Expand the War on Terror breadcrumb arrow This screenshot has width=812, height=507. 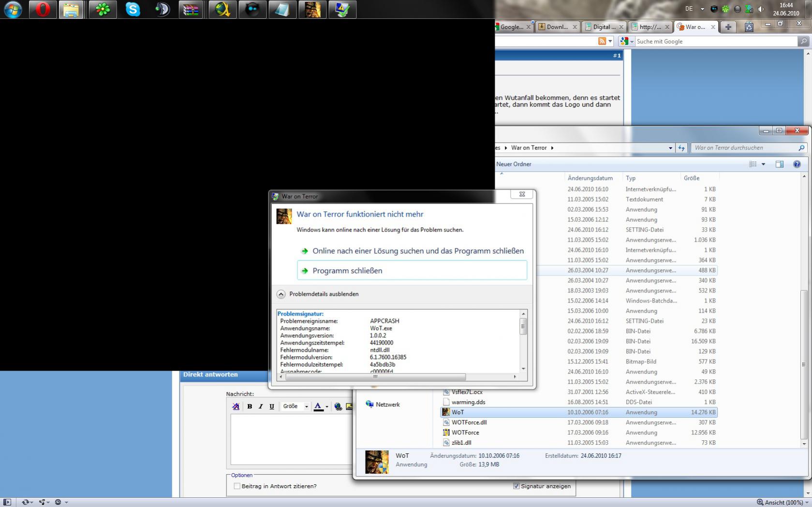tap(552, 148)
